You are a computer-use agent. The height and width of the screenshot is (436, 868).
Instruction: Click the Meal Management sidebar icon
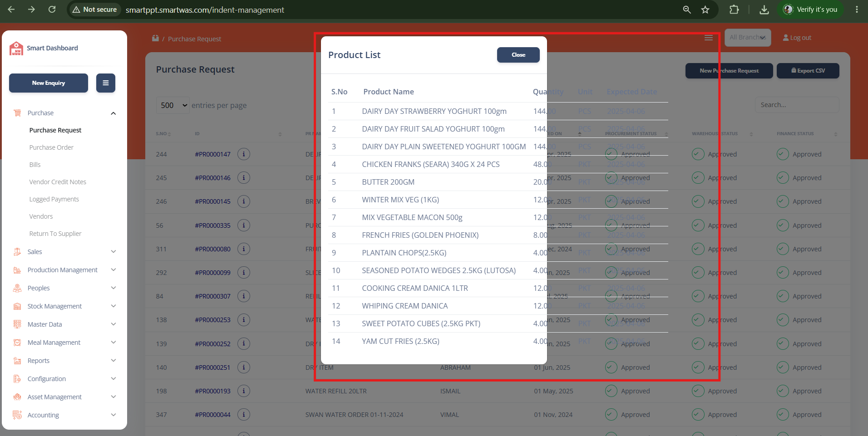pos(17,343)
